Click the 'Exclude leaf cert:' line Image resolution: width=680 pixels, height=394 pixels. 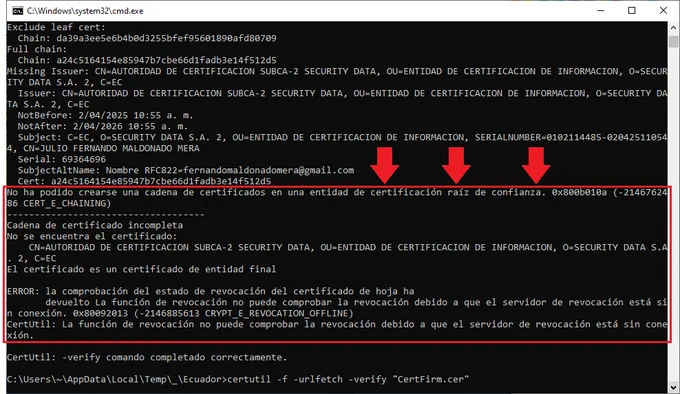(56, 27)
